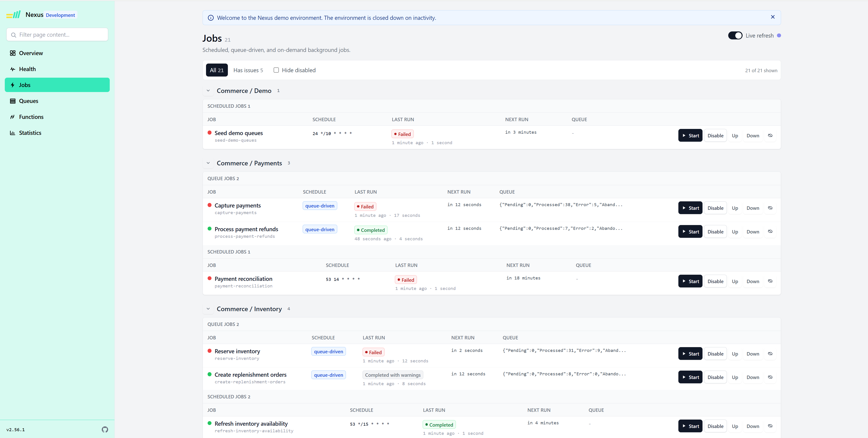Open the GitHub icon link in sidebar footer
The height and width of the screenshot is (438, 868).
[105, 429]
